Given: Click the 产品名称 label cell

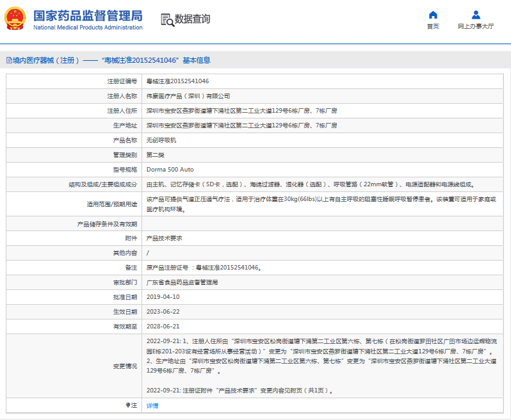Looking at the screenshot, I should pyautogui.click(x=74, y=140).
